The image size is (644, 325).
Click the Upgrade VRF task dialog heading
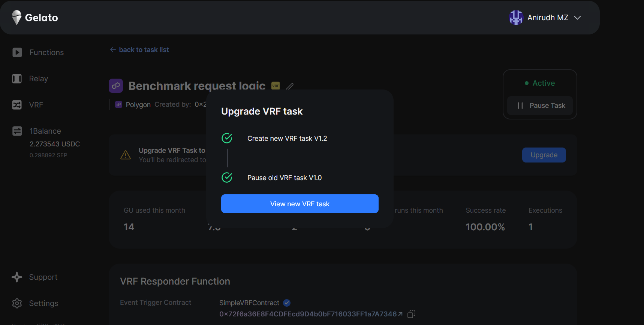click(x=262, y=111)
